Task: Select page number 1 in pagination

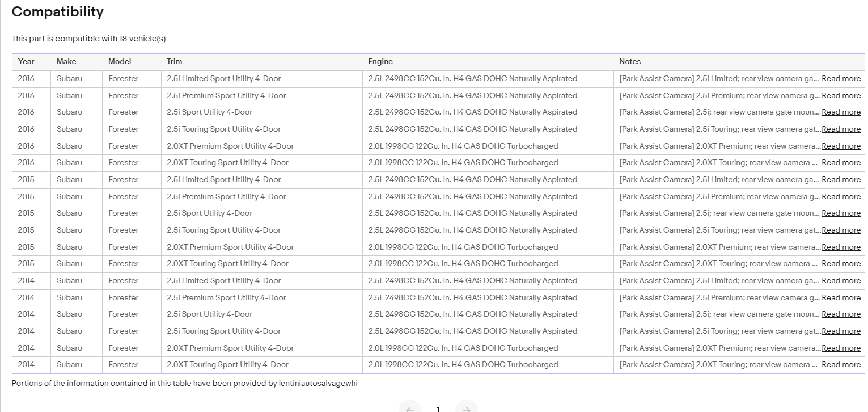Action: click(438, 409)
